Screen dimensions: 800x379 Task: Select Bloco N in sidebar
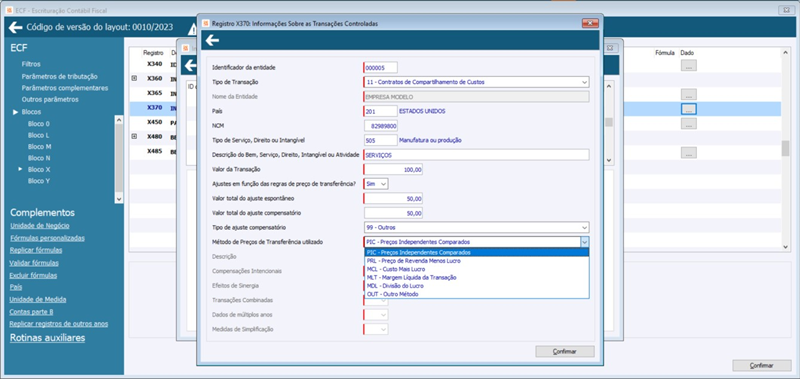tap(39, 158)
